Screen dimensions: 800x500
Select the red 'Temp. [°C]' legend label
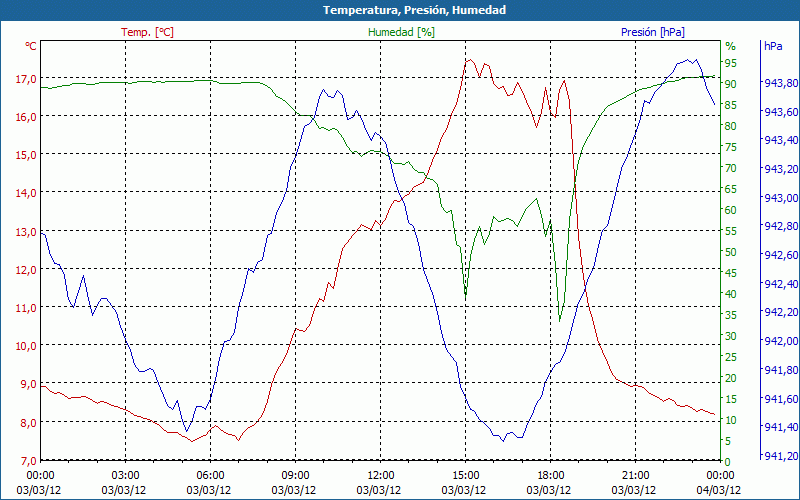tap(147, 32)
